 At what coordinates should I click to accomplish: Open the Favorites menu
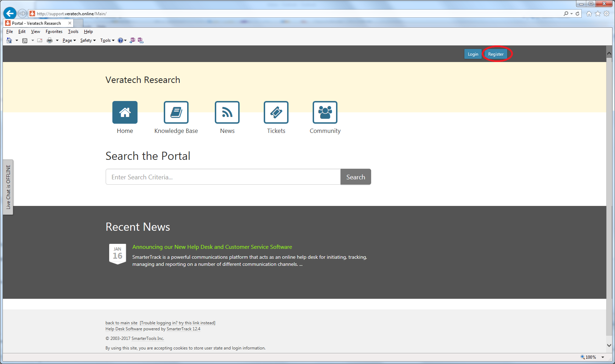(x=54, y=32)
